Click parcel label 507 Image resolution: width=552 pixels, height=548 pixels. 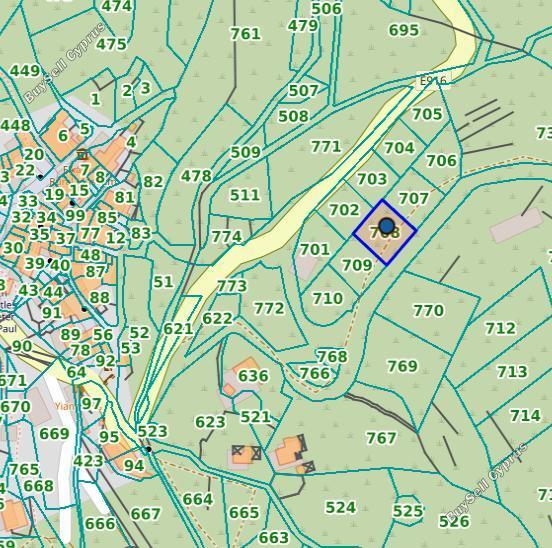303,91
